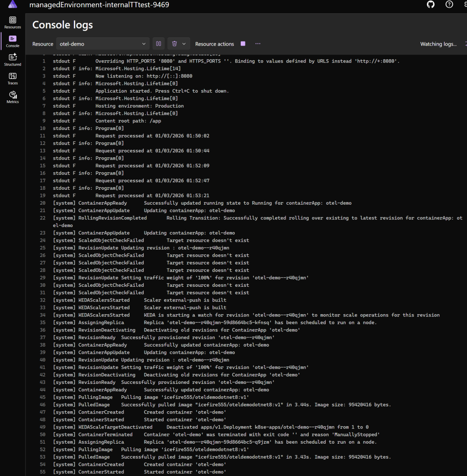Click the Resource actions label
This screenshot has width=467, height=476.
click(214, 44)
